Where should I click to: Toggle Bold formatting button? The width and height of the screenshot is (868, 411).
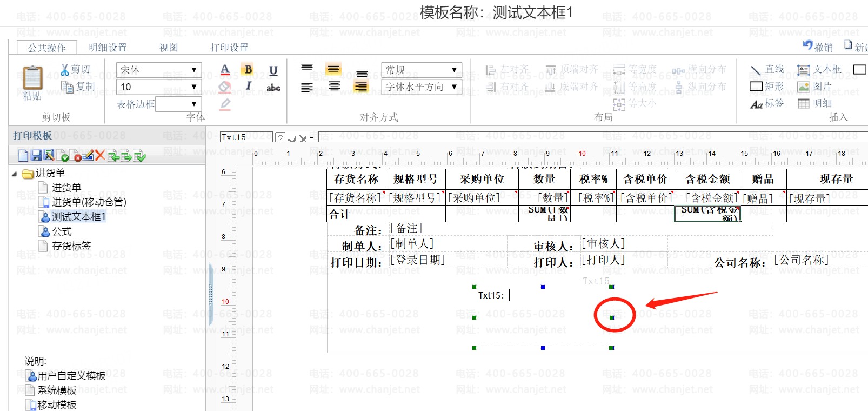point(248,69)
